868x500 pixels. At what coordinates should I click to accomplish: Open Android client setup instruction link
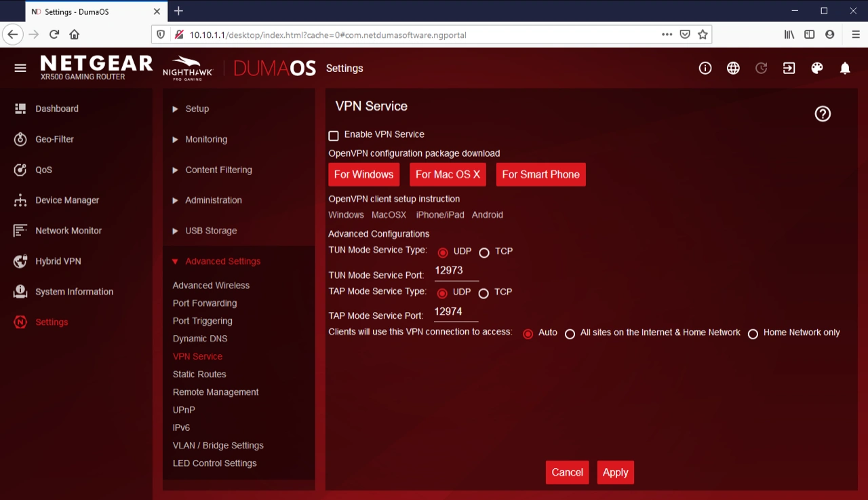tap(488, 215)
